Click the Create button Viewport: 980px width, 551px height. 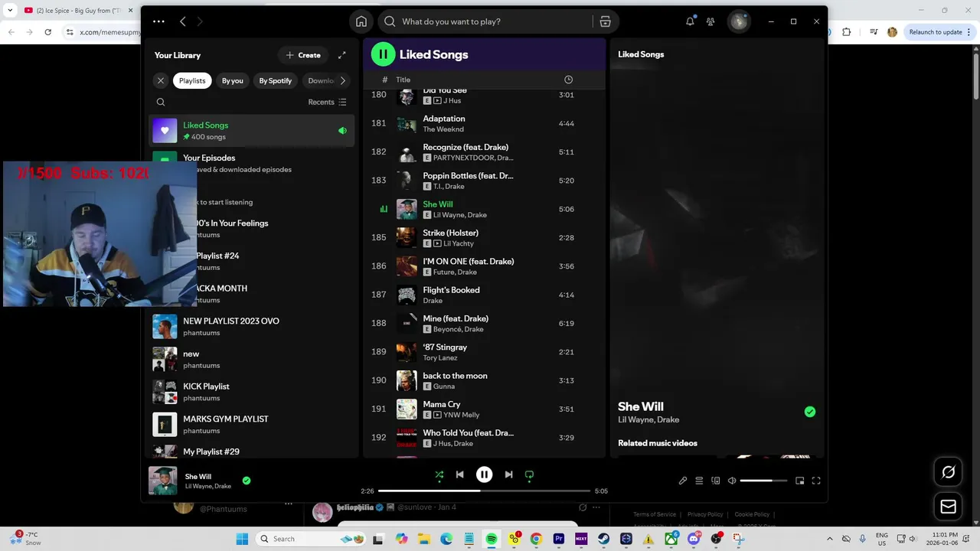pos(303,55)
